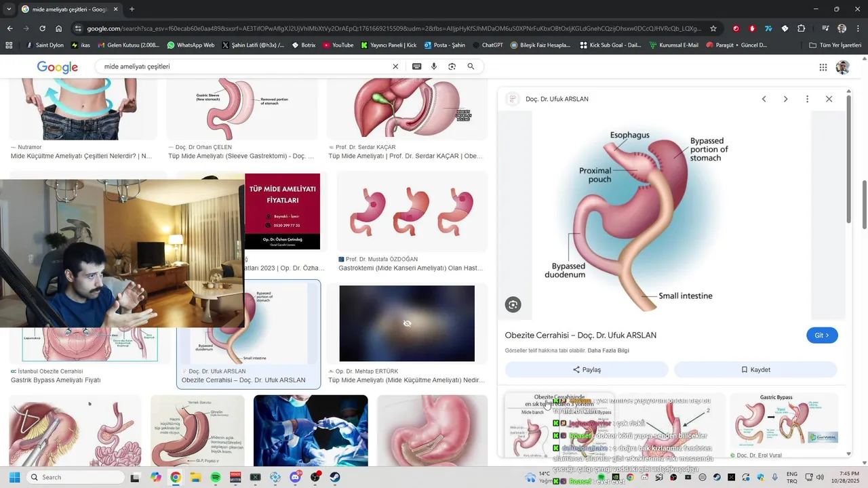Image resolution: width=868 pixels, height=488 pixels.
Task: Go back to the previous page
Action: 9,28
